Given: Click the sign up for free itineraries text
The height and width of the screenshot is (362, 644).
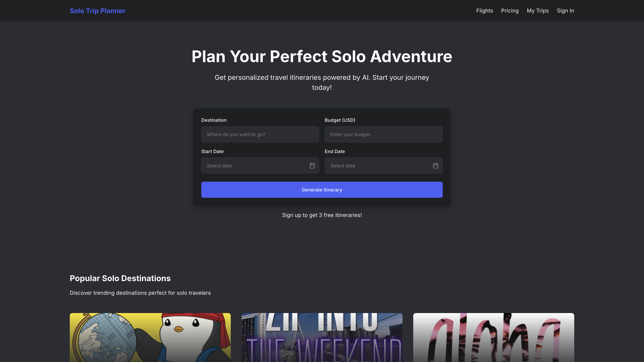Looking at the screenshot, I should [322, 215].
